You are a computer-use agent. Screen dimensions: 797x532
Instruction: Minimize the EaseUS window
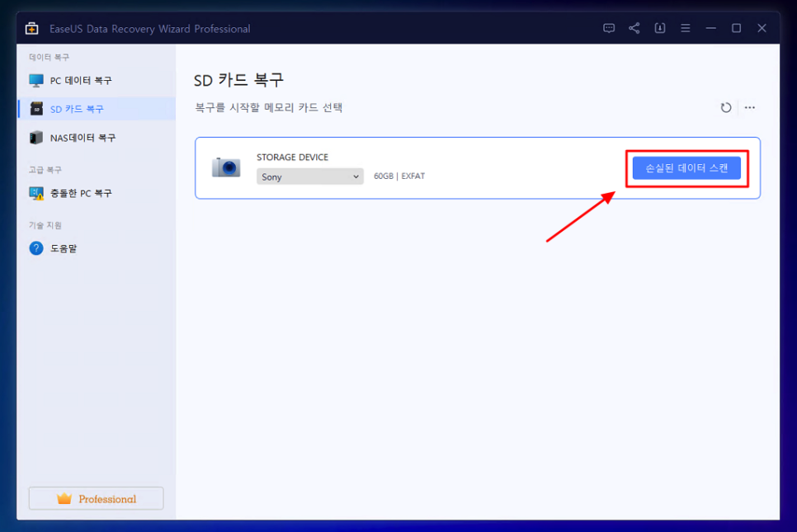coord(710,28)
